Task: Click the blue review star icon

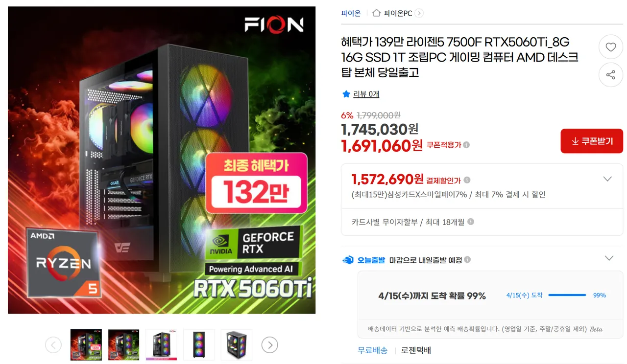Action: 346,94
